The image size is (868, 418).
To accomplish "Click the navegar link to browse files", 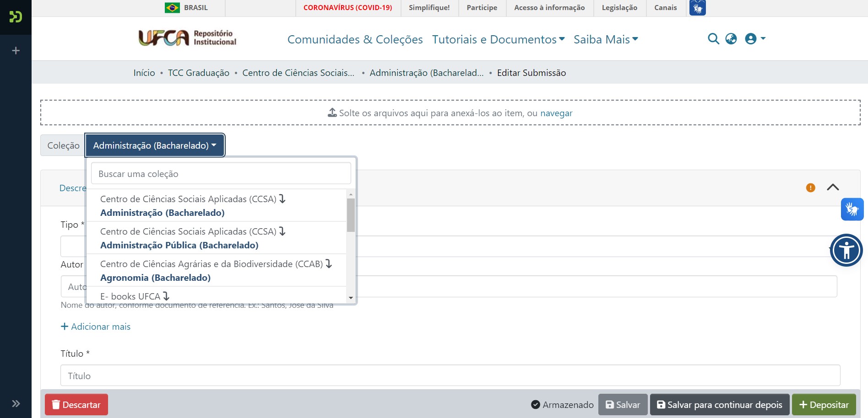I will (556, 113).
